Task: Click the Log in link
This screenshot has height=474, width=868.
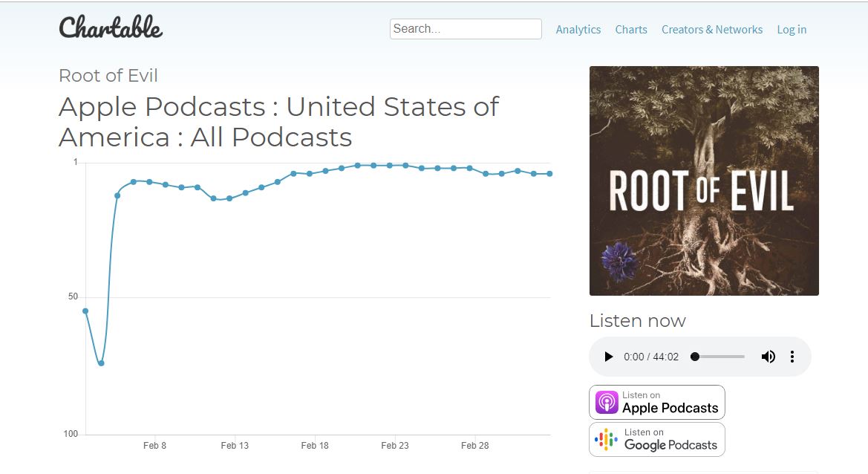Action: (x=792, y=30)
